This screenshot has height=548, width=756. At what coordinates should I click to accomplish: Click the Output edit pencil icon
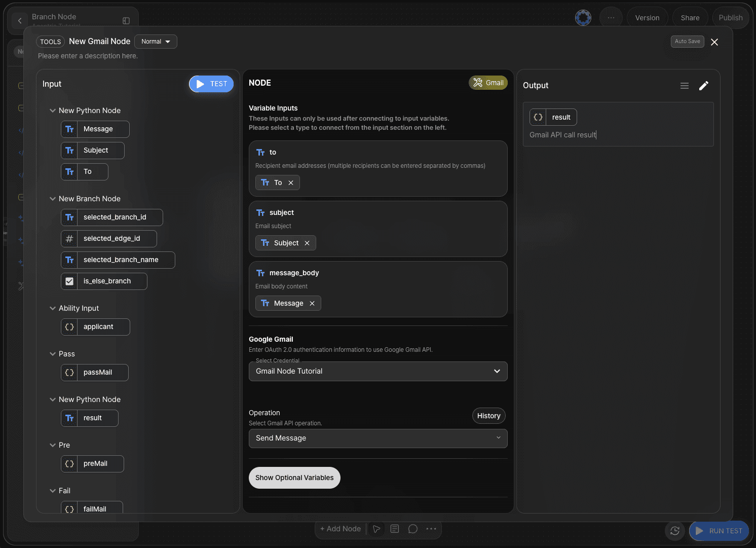point(704,86)
